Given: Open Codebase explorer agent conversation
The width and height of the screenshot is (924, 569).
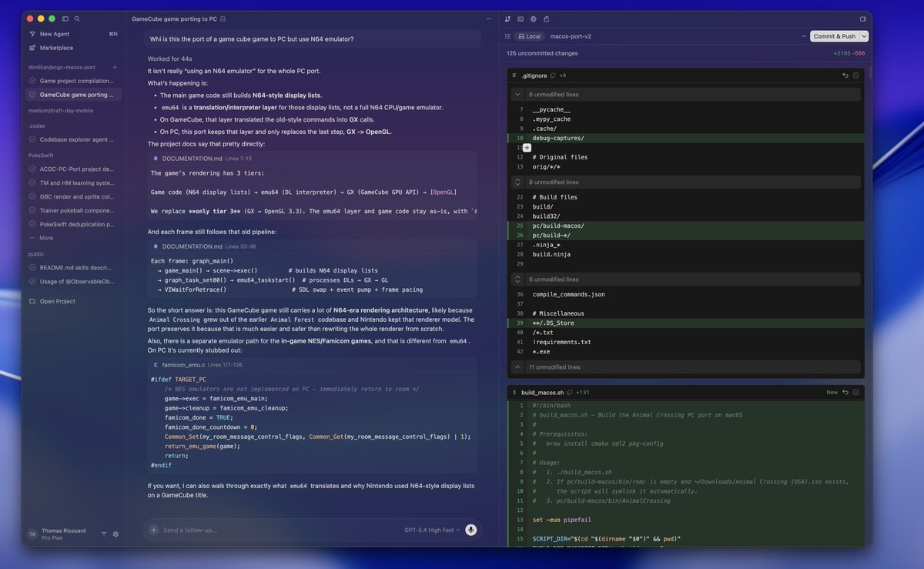Looking at the screenshot, I should tap(73, 139).
